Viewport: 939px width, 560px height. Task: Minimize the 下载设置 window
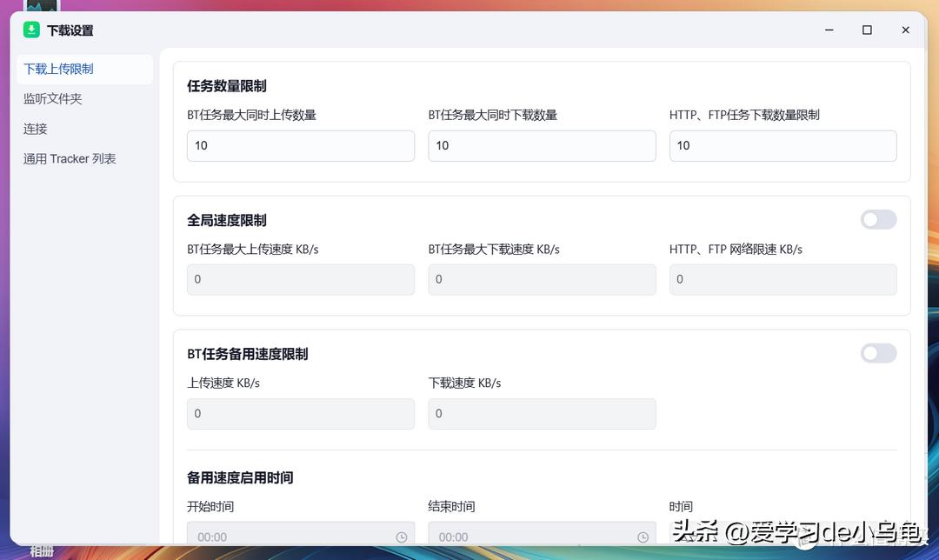[x=829, y=30]
